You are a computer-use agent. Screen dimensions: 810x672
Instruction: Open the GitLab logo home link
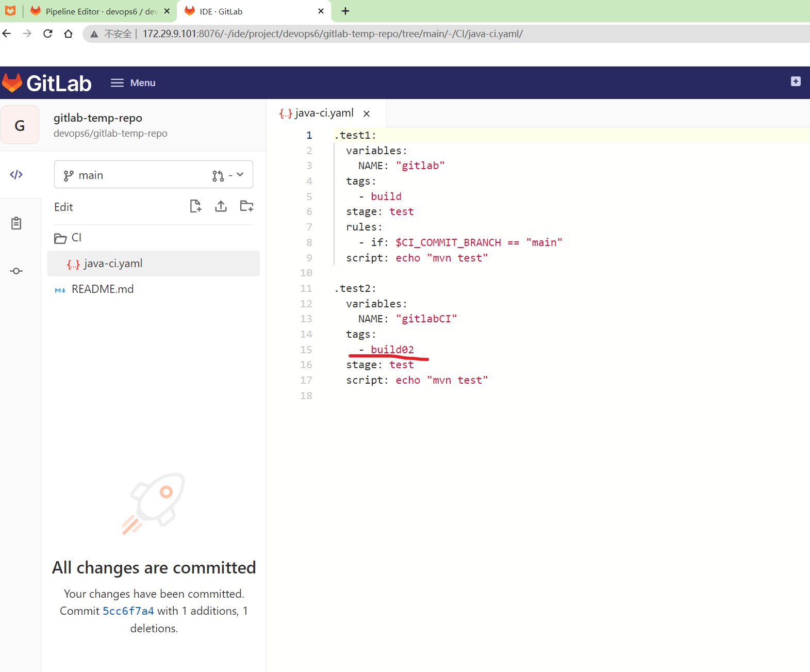pos(47,83)
